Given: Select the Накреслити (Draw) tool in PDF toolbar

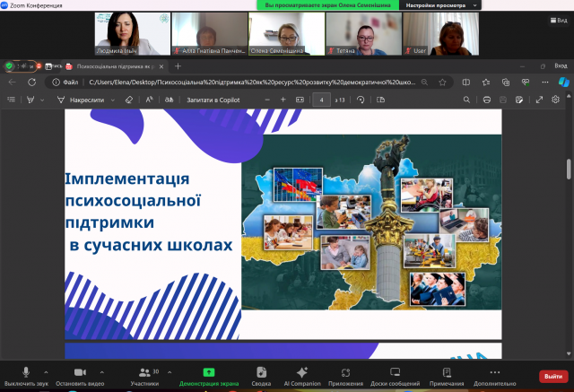Looking at the screenshot, I should click(87, 100).
